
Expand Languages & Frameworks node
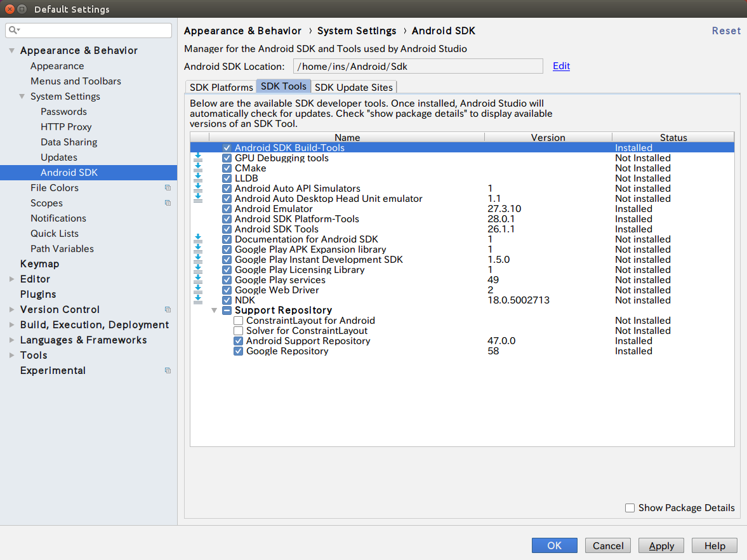coord(11,340)
